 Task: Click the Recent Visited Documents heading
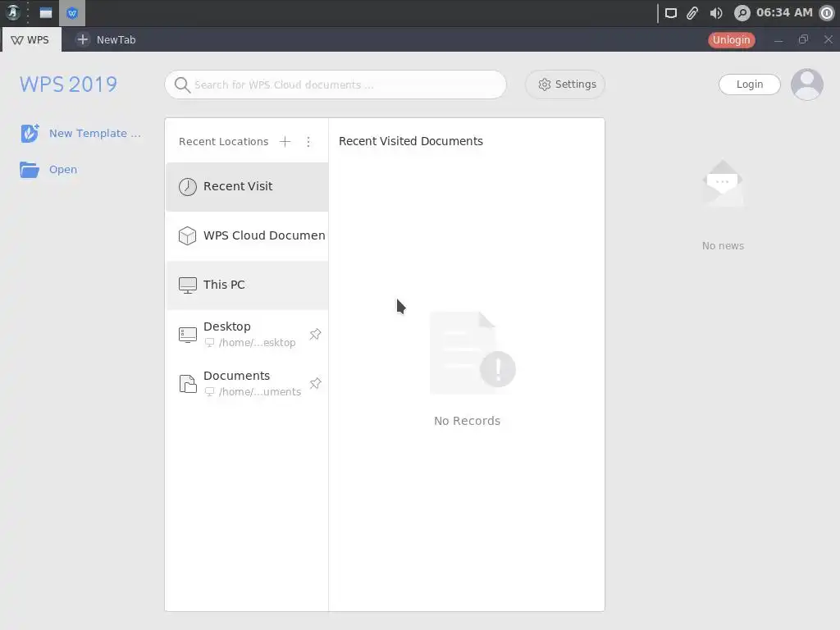coord(411,141)
